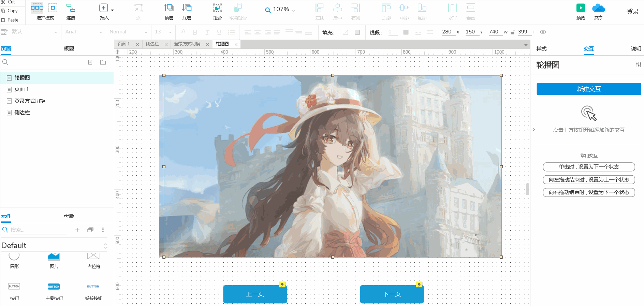Group selected widgets with 组合
Viewport: 644px width, 306px height.
point(217,8)
